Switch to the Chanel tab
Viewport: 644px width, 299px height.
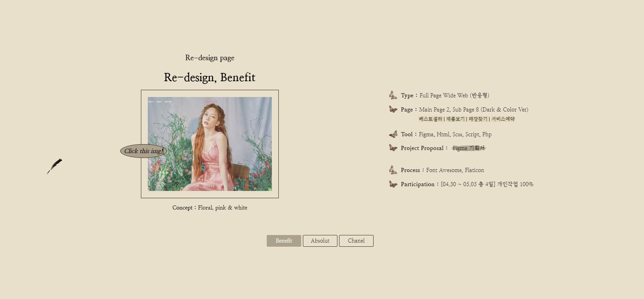[356, 241]
